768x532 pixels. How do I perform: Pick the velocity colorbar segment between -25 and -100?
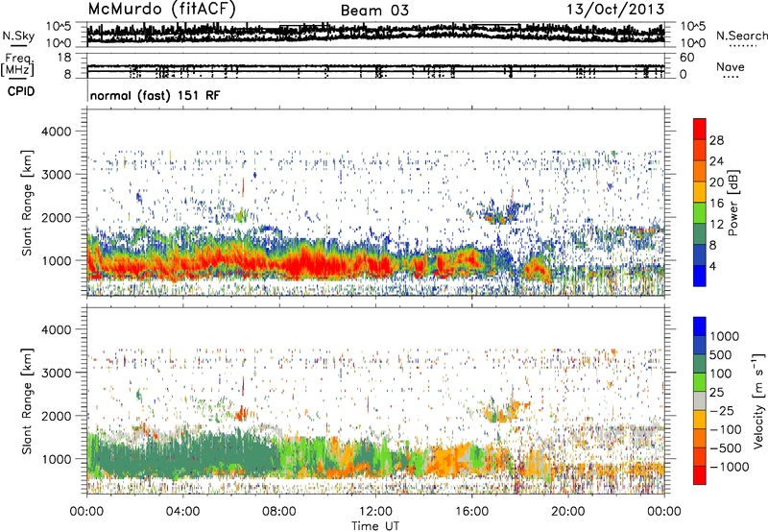[x=700, y=419]
